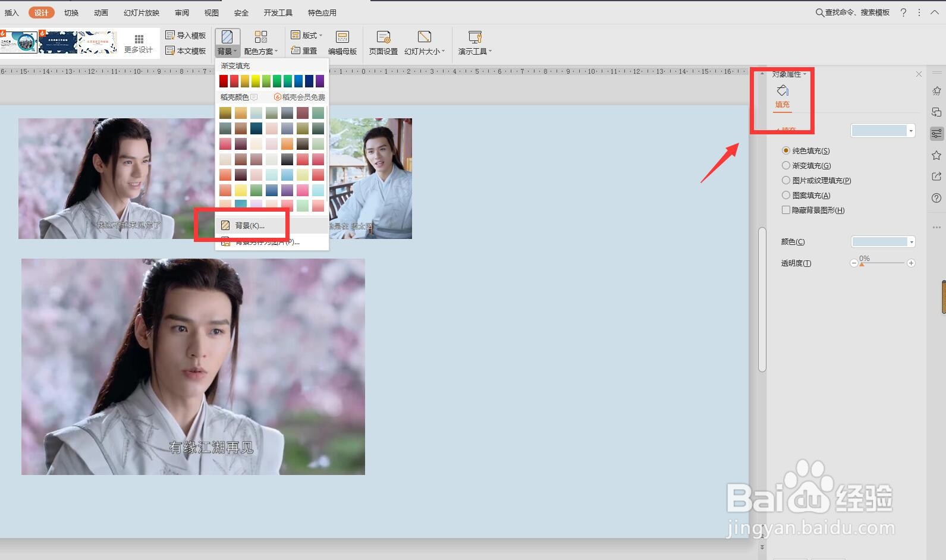The height and width of the screenshot is (560, 946).
Task: Pick the orange 稻壳 color swatch
Action: [287, 143]
